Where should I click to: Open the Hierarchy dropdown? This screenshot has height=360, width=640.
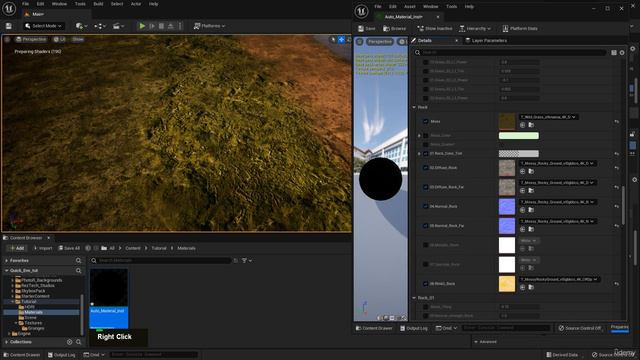475,29
